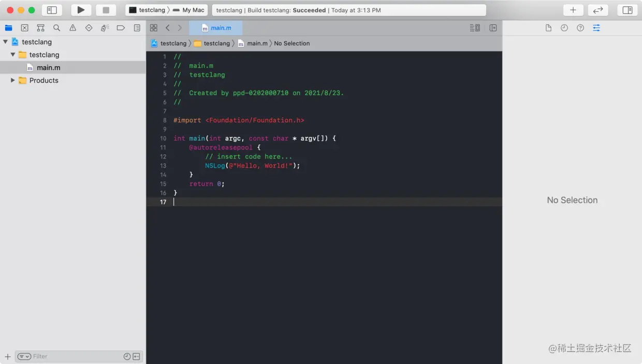Open the Breakpoint navigator icon
The height and width of the screenshot is (364, 642).
[121, 28]
